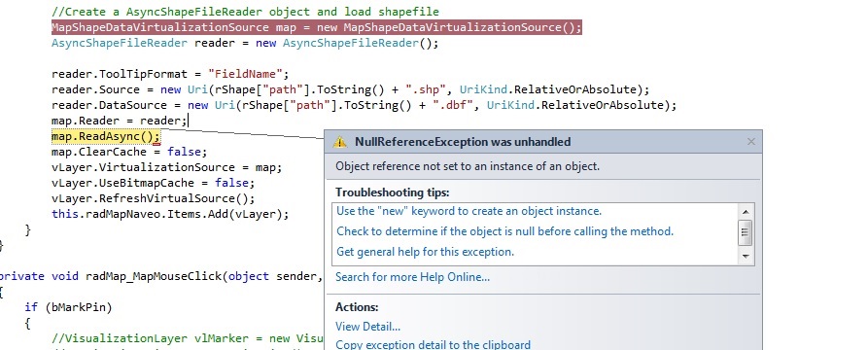Click the '//Create a AsyncShapeFileReader' comment line
Image resolution: width=868 pixels, height=350 pixels.
click(x=245, y=12)
